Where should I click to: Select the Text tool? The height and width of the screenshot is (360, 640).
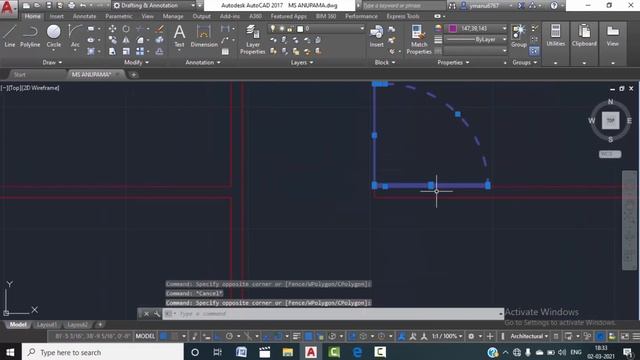[x=179, y=36]
